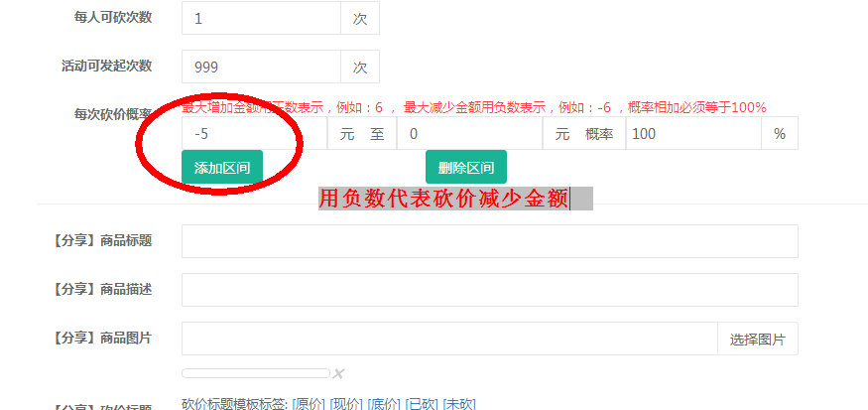Click the 砍价标题模板标签 text
The height and width of the screenshot is (410, 868).
pyautogui.click(x=235, y=404)
